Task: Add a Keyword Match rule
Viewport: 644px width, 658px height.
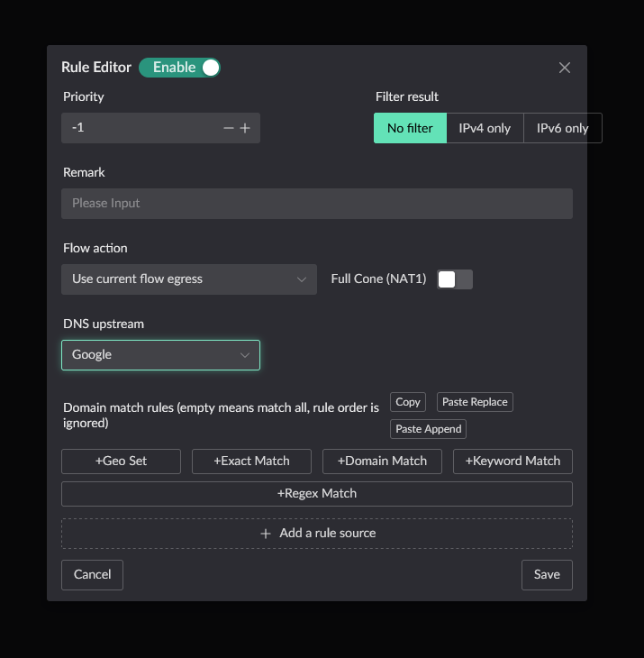Action: tap(512, 462)
